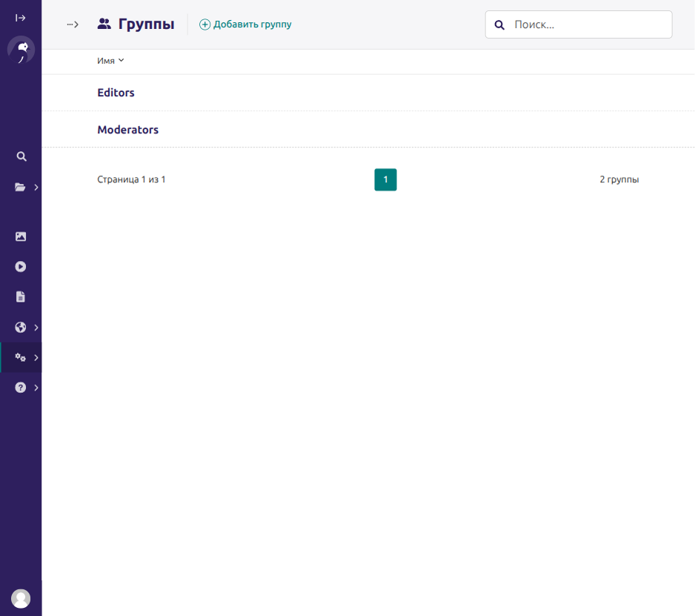Expand the Pages submenu chevron
The image size is (695, 616).
(x=36, y=187)
